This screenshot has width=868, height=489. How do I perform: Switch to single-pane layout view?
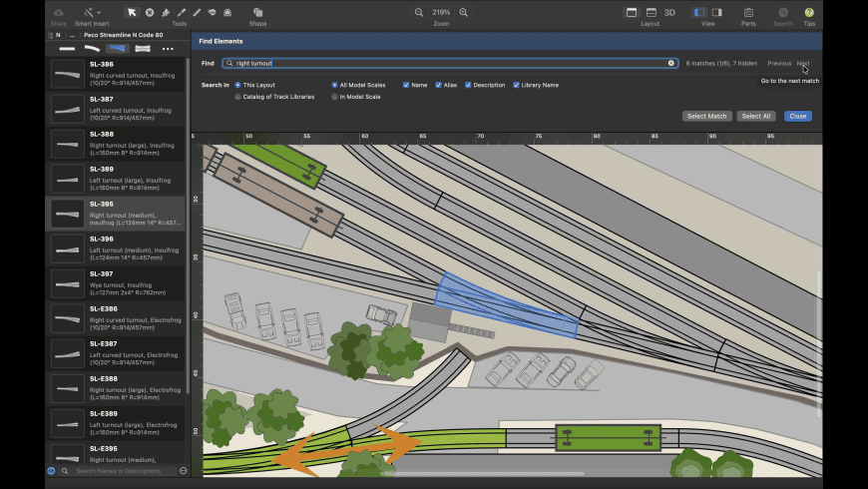[632, 12]
